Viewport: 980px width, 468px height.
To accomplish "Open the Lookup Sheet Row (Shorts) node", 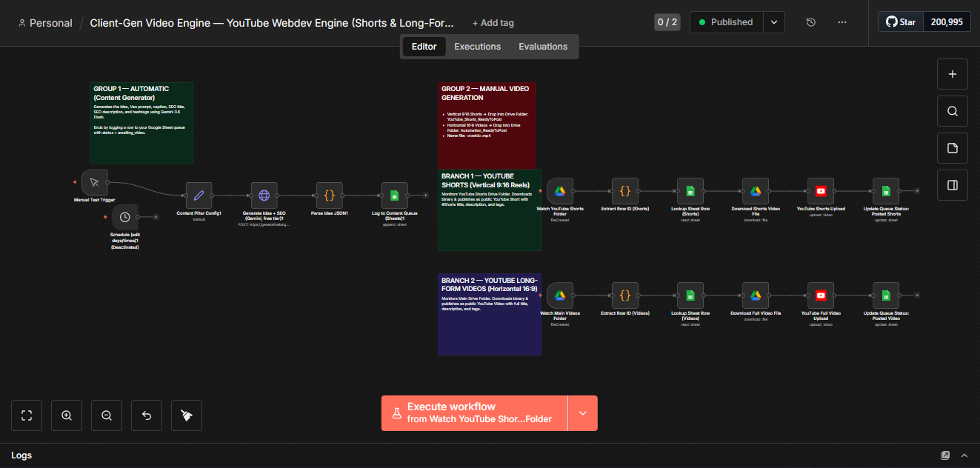I will click(690, 191).
